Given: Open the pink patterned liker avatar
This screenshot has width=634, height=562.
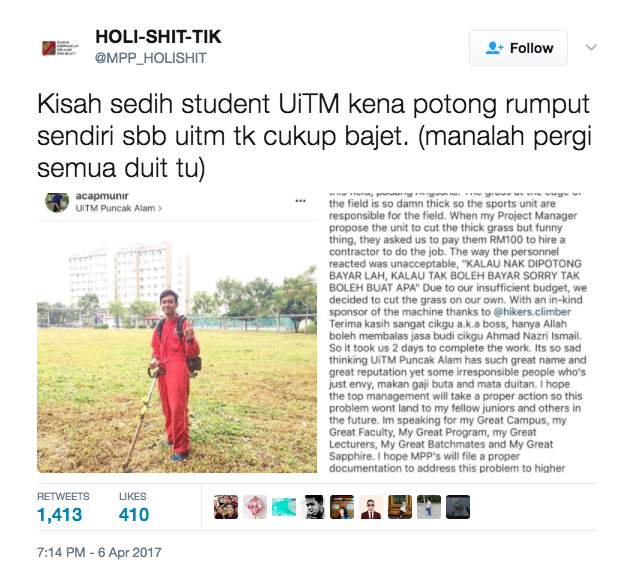Looking at the screenshot, I should (x=255, y=507).
